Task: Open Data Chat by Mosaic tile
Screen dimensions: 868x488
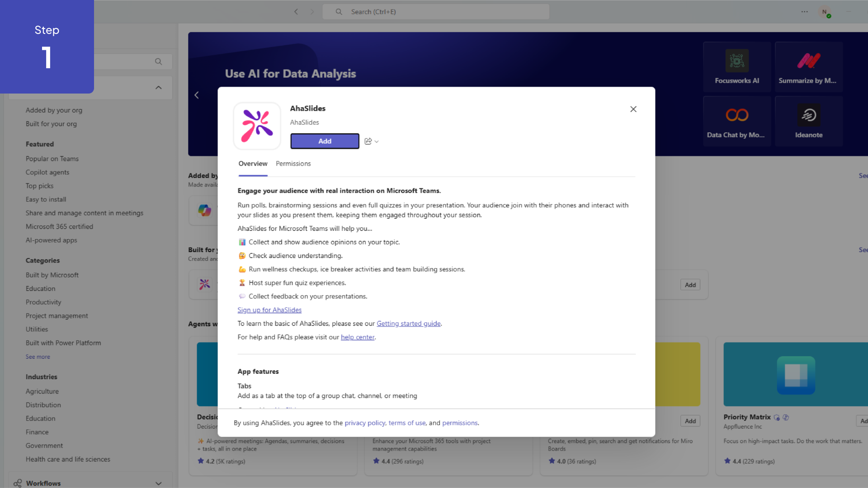Action: point(736,120)
